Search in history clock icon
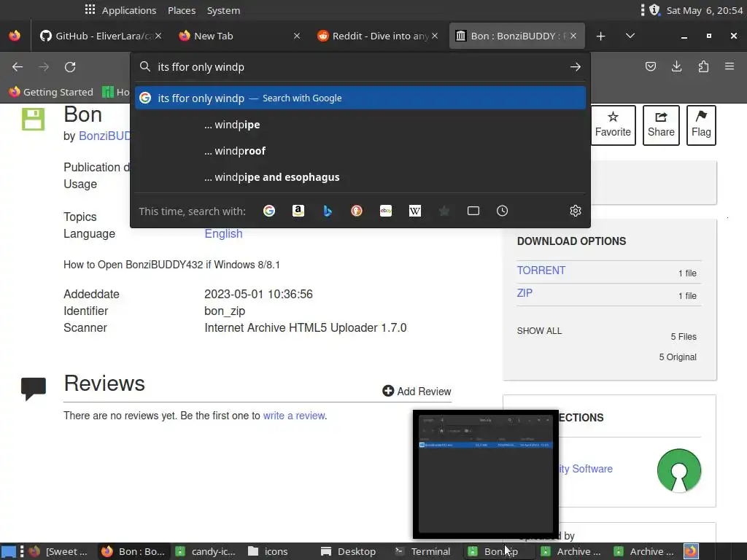747x560 pixels. click(x=502, y=211)
